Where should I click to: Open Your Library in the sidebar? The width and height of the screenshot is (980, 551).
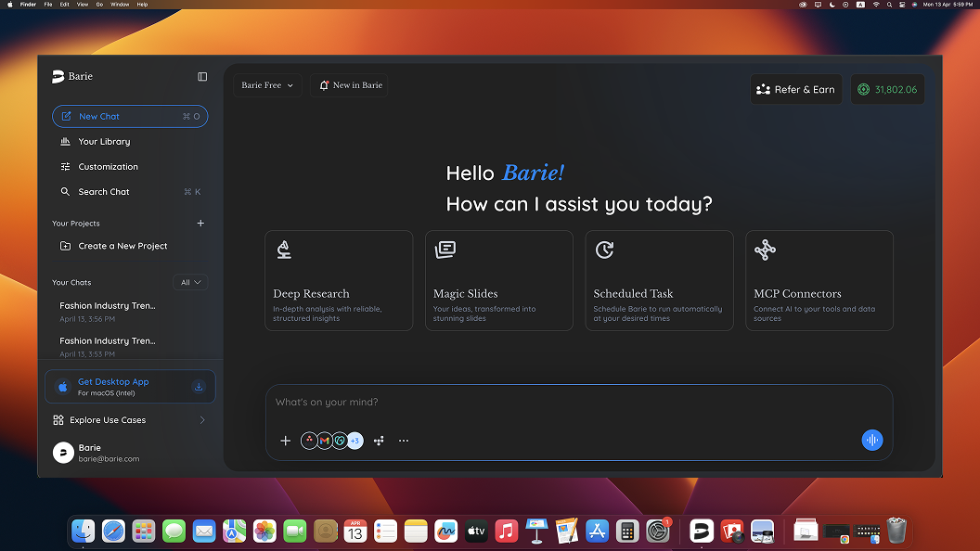104,142
